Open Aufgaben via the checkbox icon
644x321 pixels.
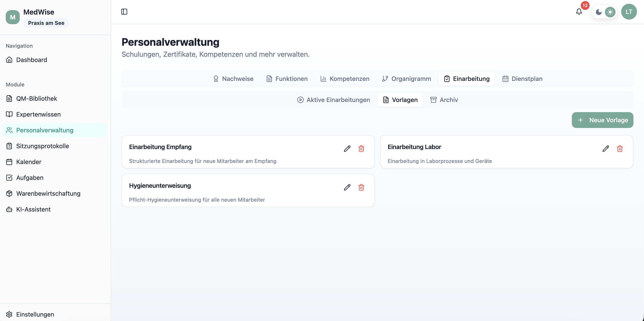tap(9, 177)
